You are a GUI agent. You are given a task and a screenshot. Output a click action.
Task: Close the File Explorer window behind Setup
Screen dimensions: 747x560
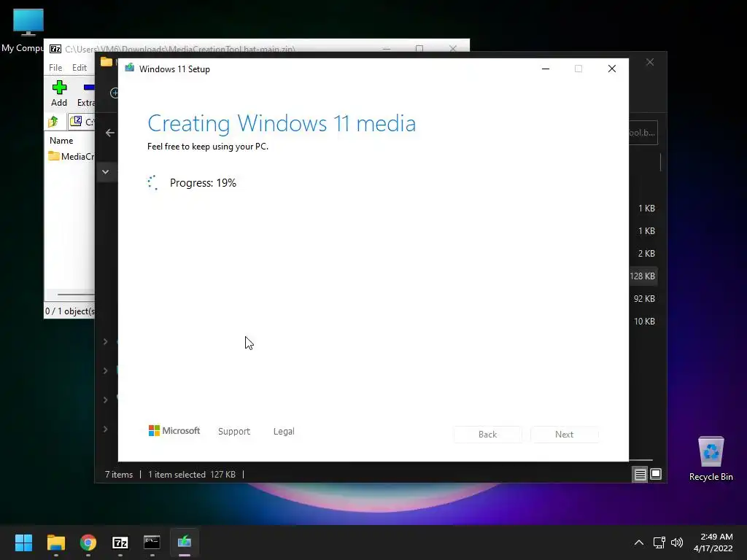[x=650, y=63]
